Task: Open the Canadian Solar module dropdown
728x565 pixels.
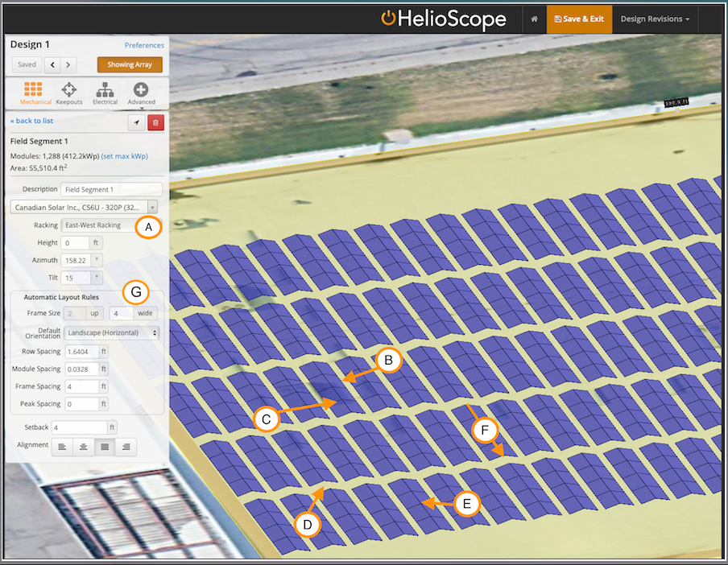Action: pyautogui.click(x=84, y=207)
